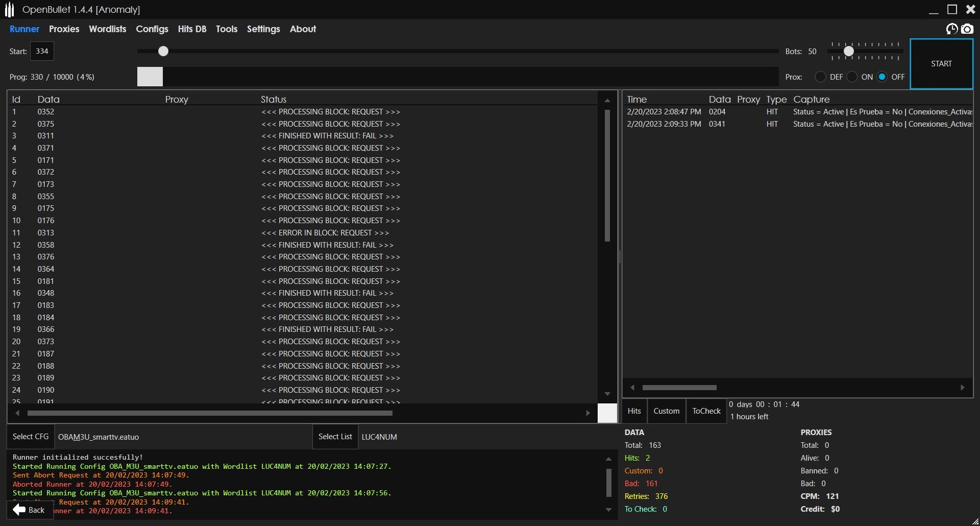Click the log panel scroll-up arrow

(608, 459)
